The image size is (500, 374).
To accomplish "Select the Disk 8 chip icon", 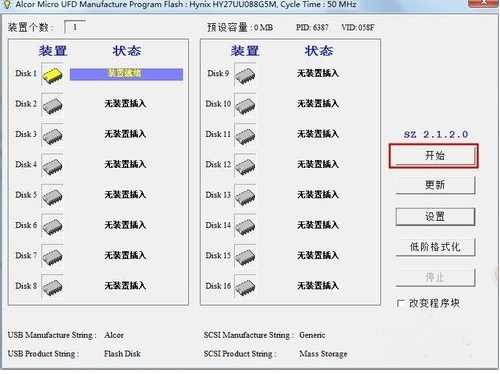I will coord(52,287).
